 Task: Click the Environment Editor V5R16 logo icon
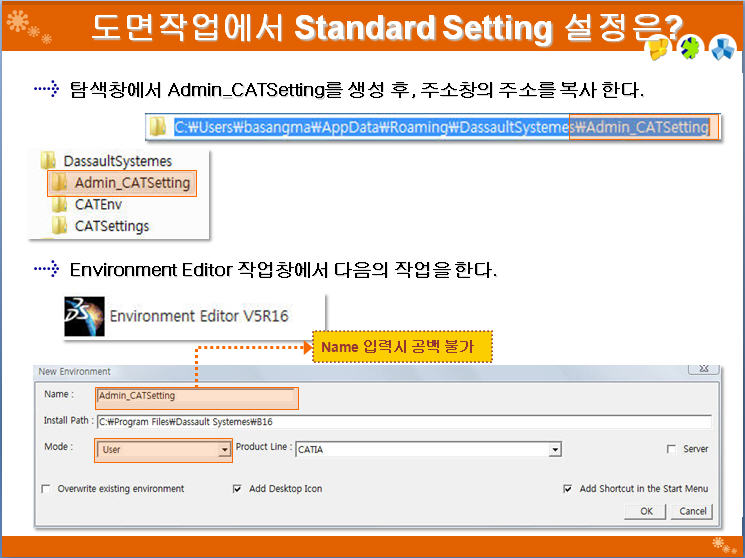[84, 315]
